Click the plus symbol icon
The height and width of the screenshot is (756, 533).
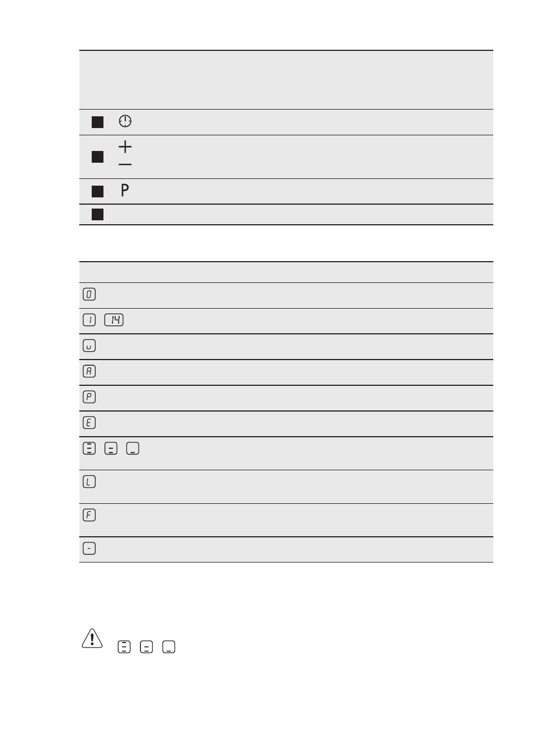[x=125, y=147]
